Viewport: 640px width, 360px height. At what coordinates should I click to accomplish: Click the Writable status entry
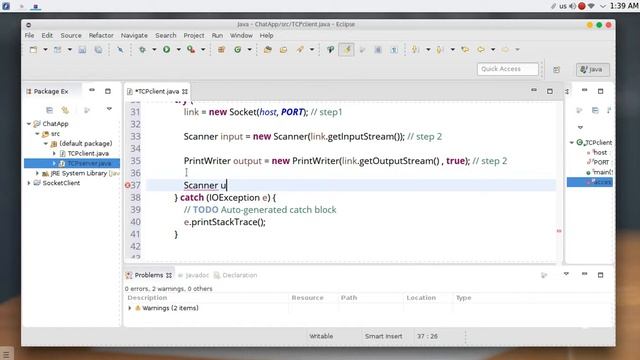(x=321, y=336)
